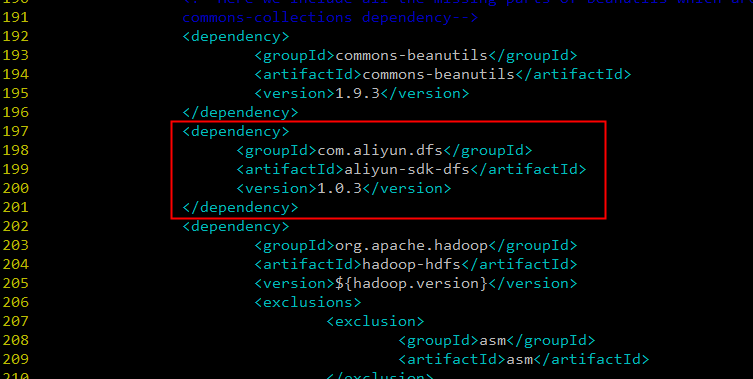Viewport: 753px width, 379px height.
Task: Click line number 195 in the gutter
Action: point(15,93)
